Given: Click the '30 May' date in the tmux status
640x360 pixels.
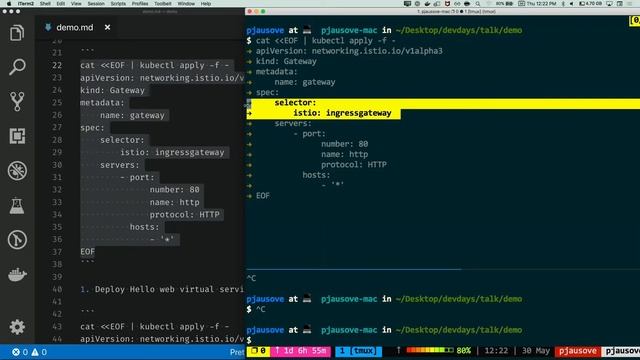Looking at the screenshot, I should click(536, 351).
